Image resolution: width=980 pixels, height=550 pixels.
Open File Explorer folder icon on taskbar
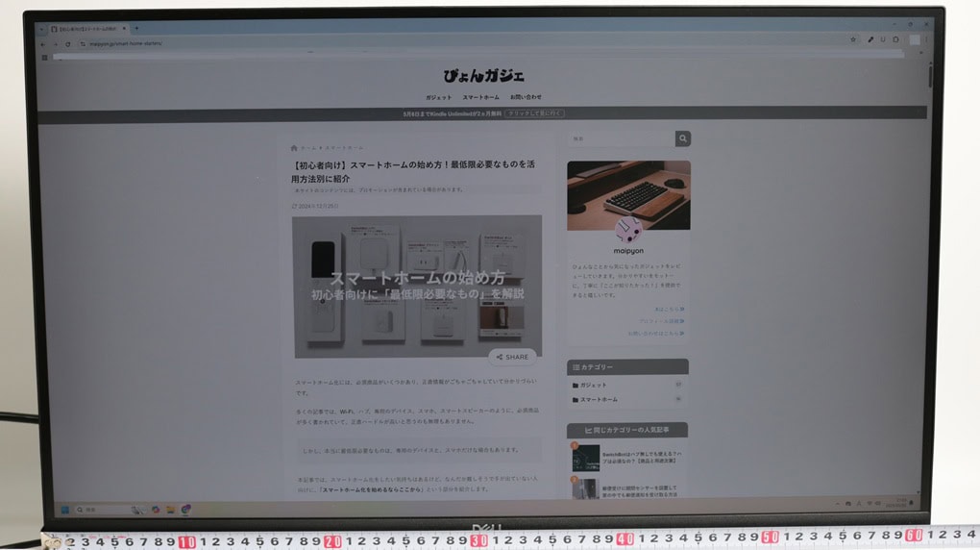tap(171, 510)
